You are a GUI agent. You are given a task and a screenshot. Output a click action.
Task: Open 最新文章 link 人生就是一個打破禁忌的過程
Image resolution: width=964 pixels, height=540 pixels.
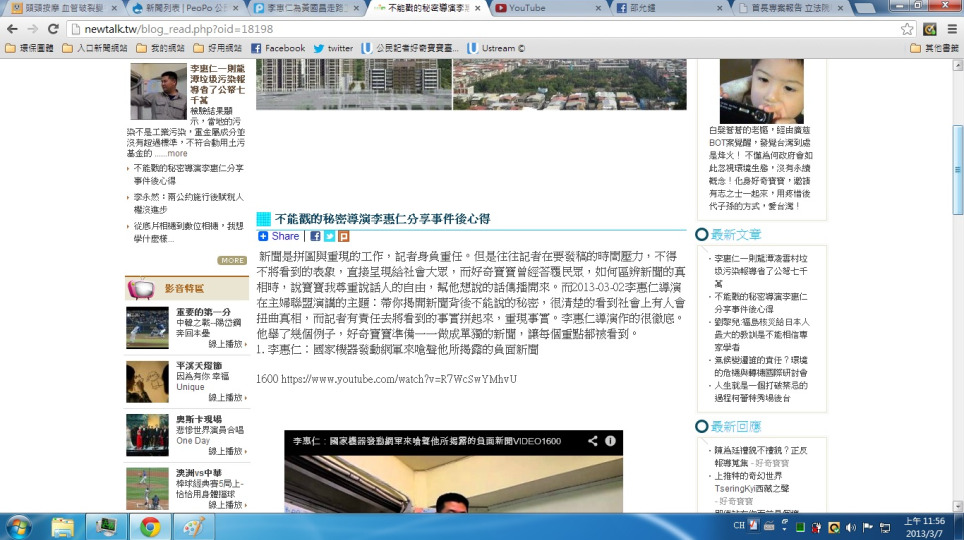[x=761, y=392]
